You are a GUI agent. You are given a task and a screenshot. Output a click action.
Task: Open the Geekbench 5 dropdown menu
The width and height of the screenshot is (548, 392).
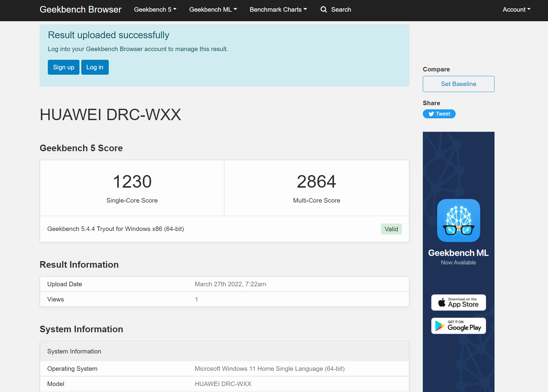(155, 10)
